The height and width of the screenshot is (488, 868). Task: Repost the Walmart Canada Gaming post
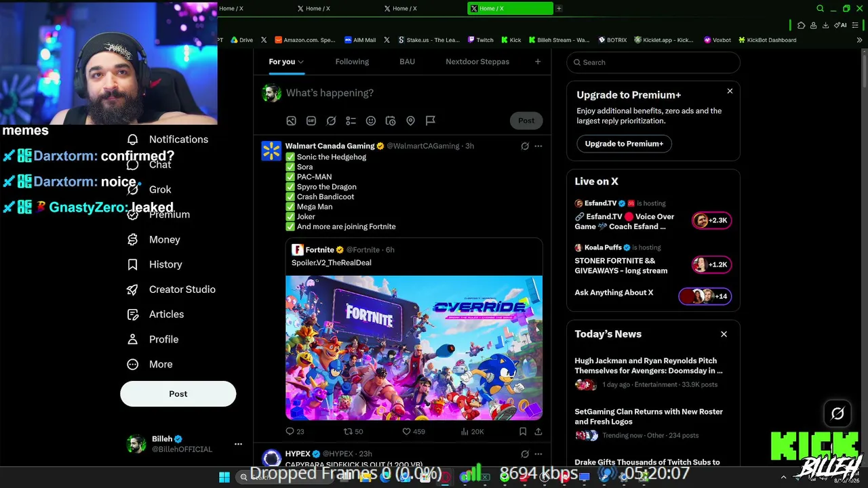pyautogui.click(x=353, y=431)
